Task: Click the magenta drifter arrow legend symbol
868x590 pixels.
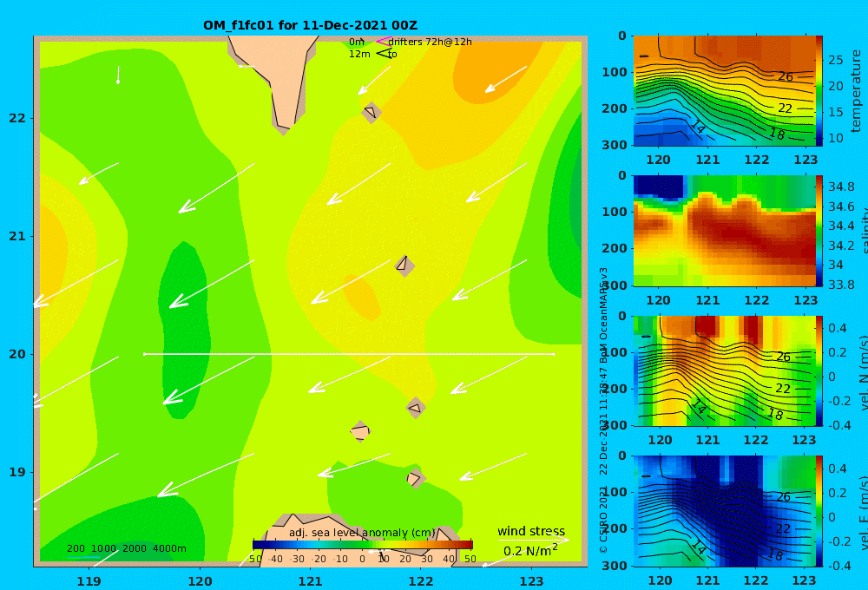Action: pyautogui.click(x=383, y=42)
